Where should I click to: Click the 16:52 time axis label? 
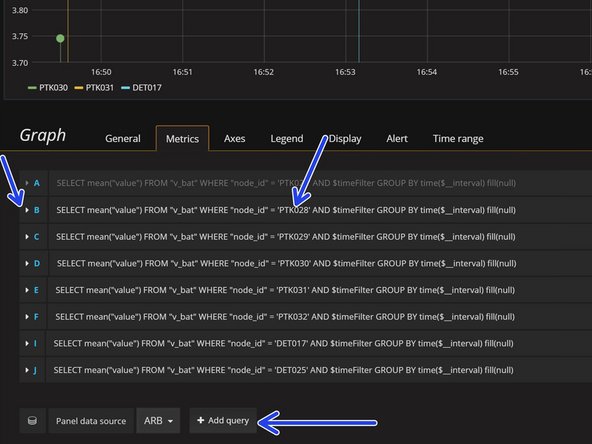coord(264,72)
